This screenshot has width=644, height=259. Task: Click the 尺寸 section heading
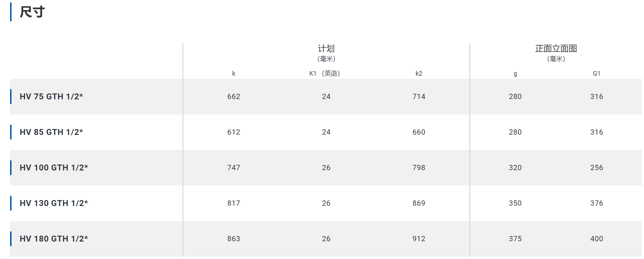[32, 12]
